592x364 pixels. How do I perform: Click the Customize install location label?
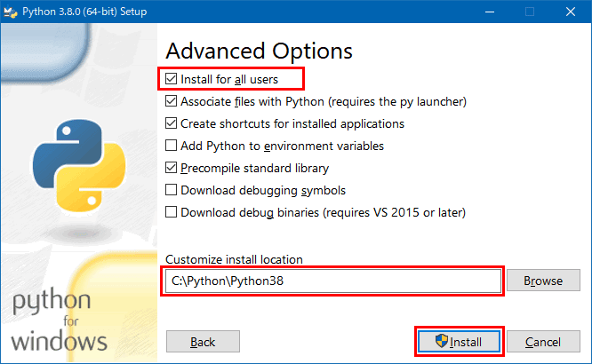[x=234, y=259]
